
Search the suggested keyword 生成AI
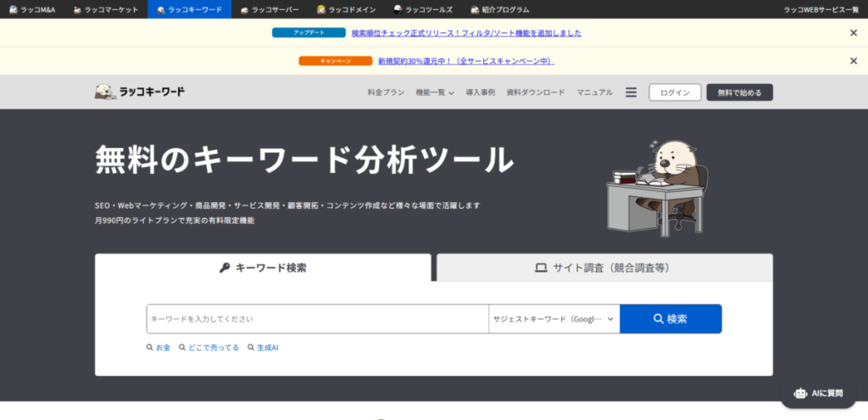263,347
